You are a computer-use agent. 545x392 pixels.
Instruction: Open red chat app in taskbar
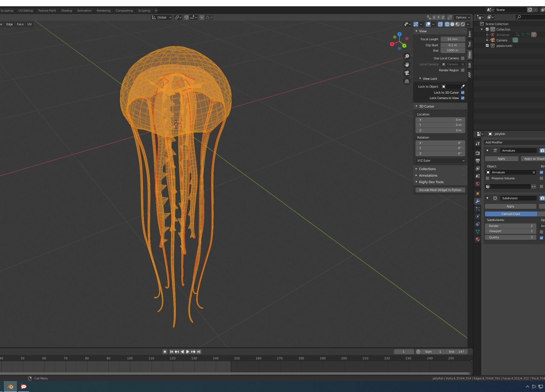click(24, 387)
